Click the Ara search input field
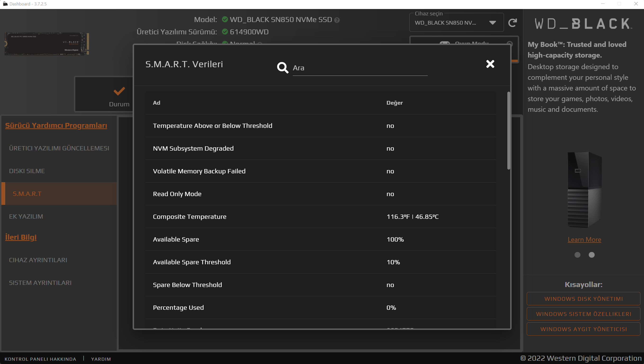644x364 pixels. tap(360, 68)
